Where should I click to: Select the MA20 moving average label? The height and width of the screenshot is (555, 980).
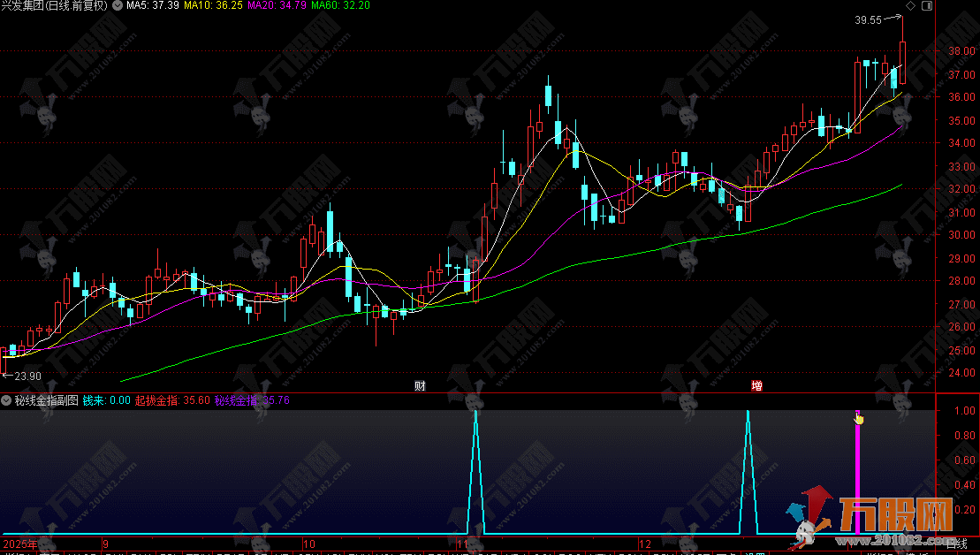click(x=277, y=5)
